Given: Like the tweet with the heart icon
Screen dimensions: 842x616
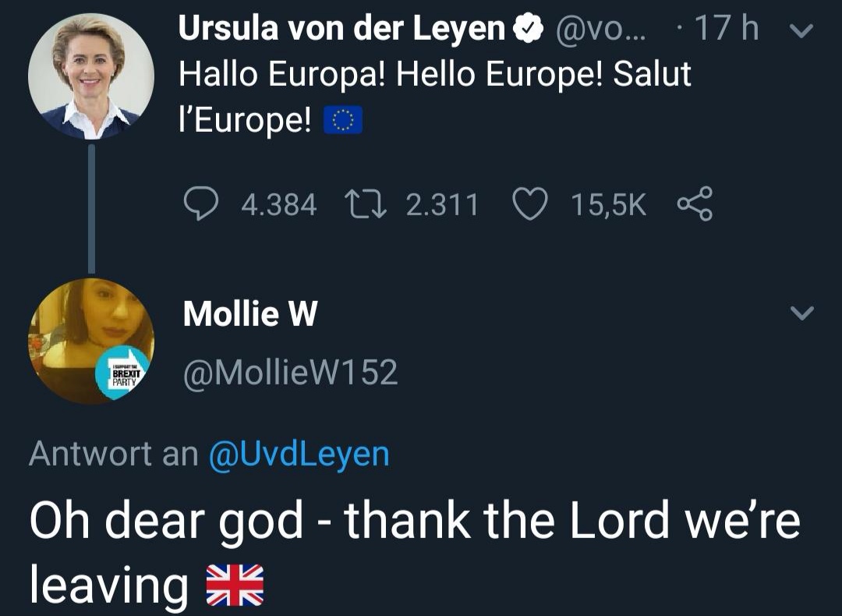Looking at the screenshot, I should 530,204.
